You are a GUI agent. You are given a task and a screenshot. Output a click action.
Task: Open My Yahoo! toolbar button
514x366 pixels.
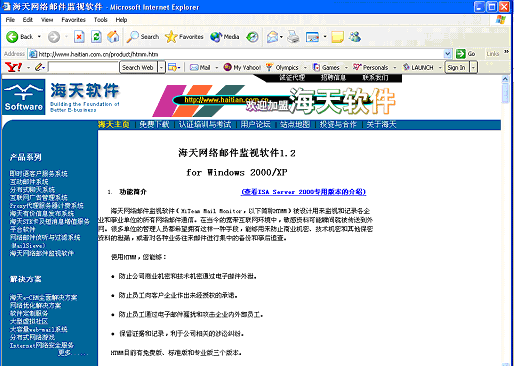242,67
